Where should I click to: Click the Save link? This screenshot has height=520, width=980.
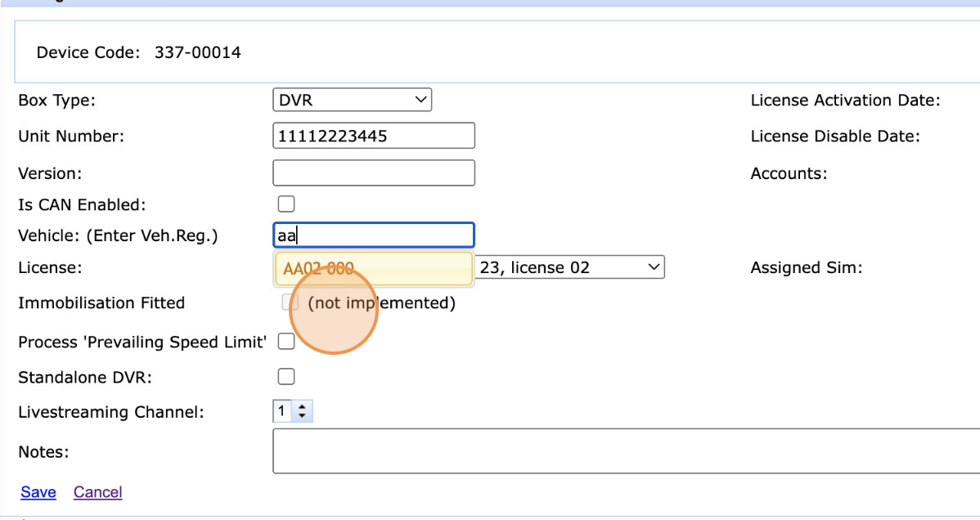(38, 492)
